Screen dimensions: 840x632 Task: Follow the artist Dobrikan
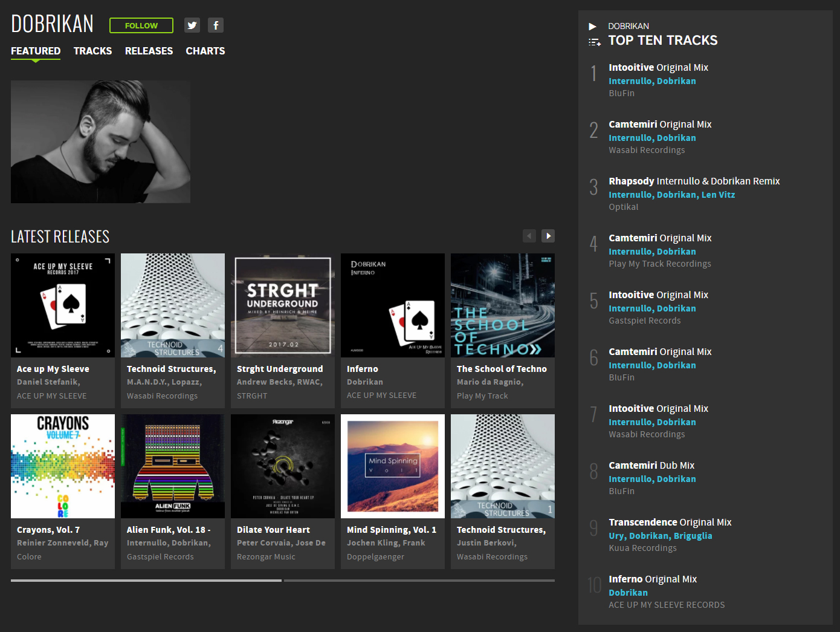point(141,25)
